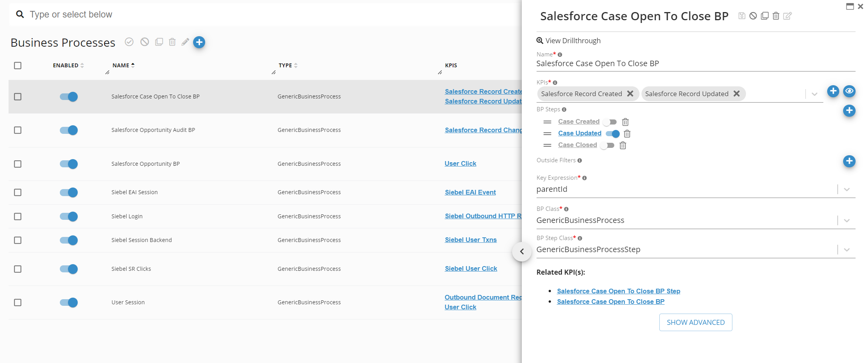Disable the Siebel Login business process toggle
This screenshot has width=868, height=363.
tap(69, 216)
